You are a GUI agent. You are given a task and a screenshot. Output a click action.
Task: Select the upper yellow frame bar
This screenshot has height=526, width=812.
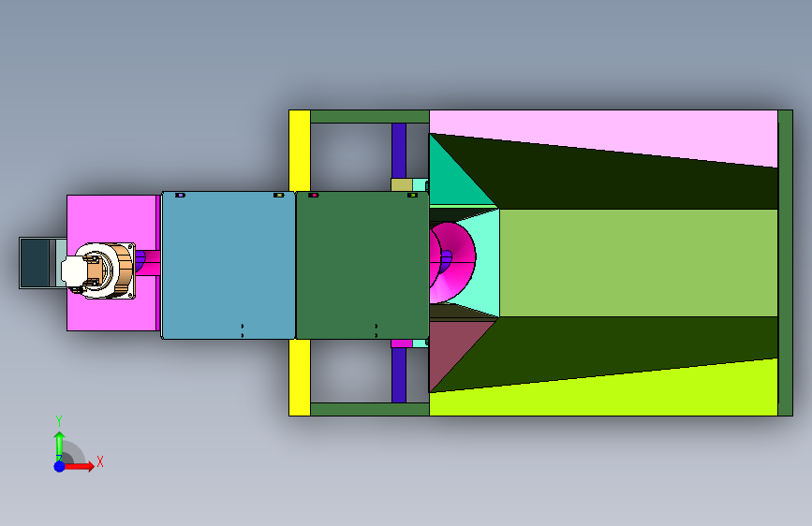[x=300, y=151]
